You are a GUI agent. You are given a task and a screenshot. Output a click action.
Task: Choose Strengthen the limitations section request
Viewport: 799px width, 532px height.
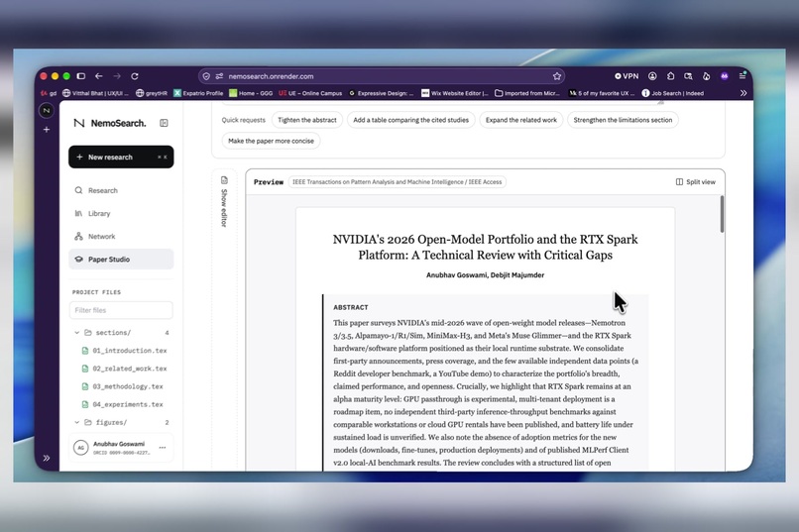click(x=623, y=120)
